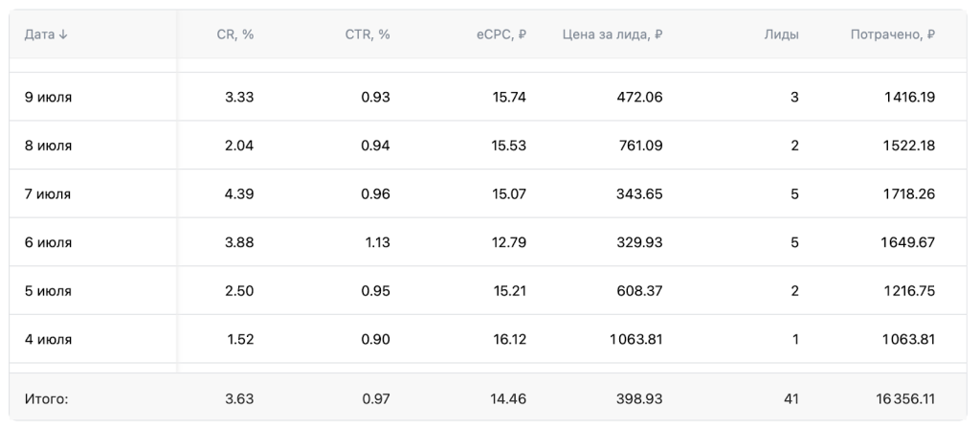980x429 pixels.
Task: Sort by CR, % column header
Action: [234, 34]
